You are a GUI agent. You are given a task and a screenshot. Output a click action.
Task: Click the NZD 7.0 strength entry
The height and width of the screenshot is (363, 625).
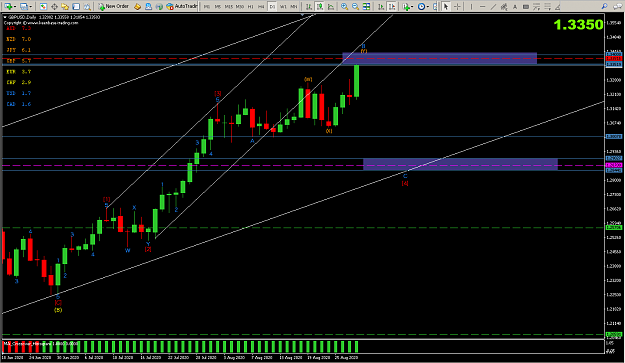click(x=18, y=39)
